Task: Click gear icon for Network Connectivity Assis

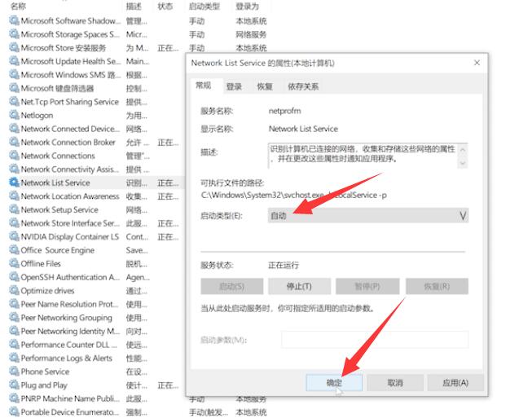Action: pyautogui.click(x=14, y=169)
